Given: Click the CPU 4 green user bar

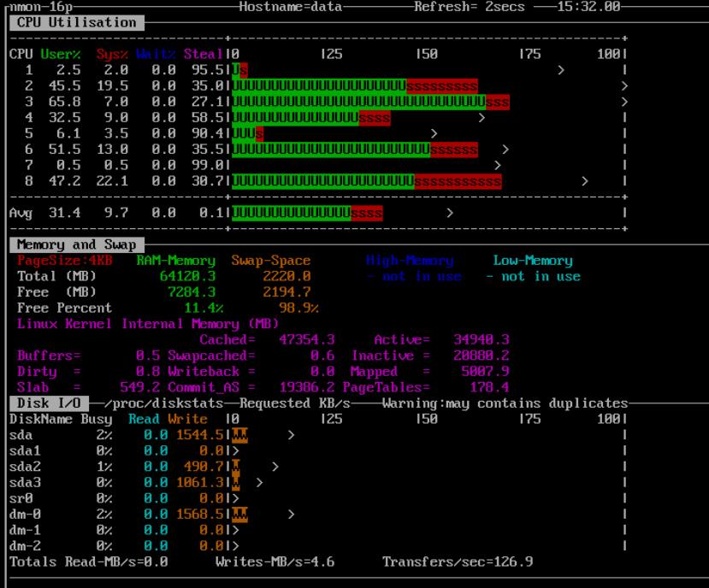Looking at the screenshot, I should click(x=295, y=118).
